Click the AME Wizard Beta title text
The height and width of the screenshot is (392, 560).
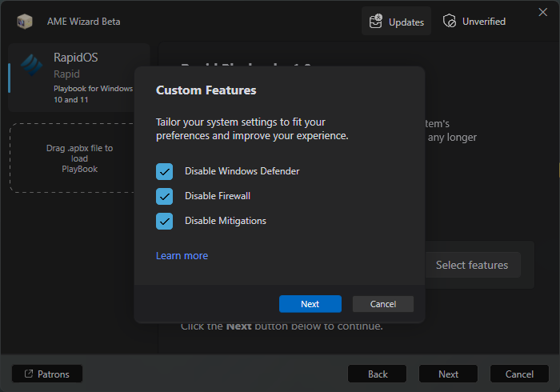click(83, 22)
